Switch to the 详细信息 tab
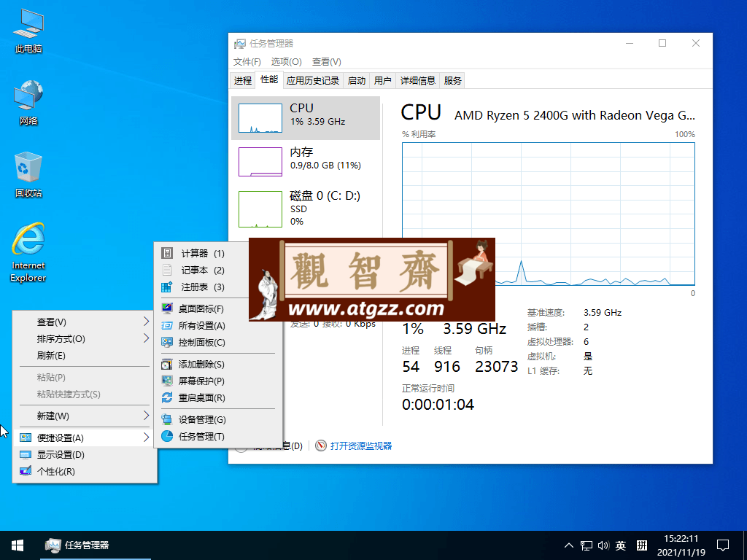 [418, 80]
